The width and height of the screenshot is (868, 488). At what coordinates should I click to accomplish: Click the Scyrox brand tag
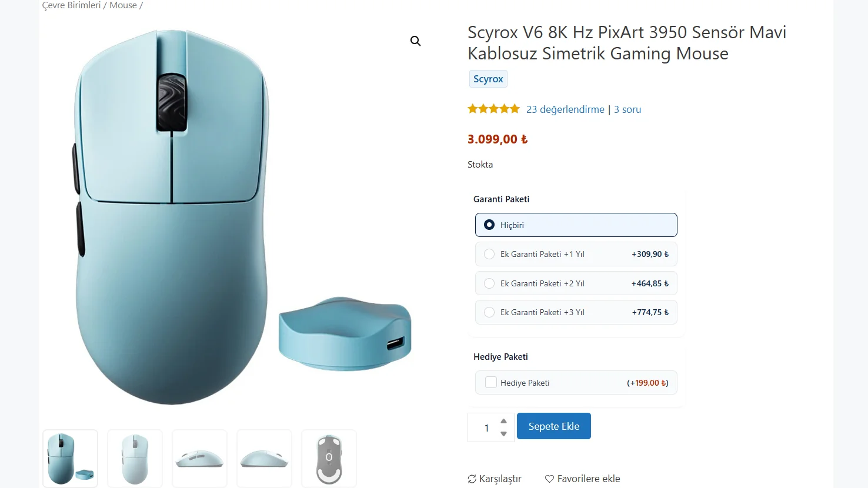coord(488,79)
